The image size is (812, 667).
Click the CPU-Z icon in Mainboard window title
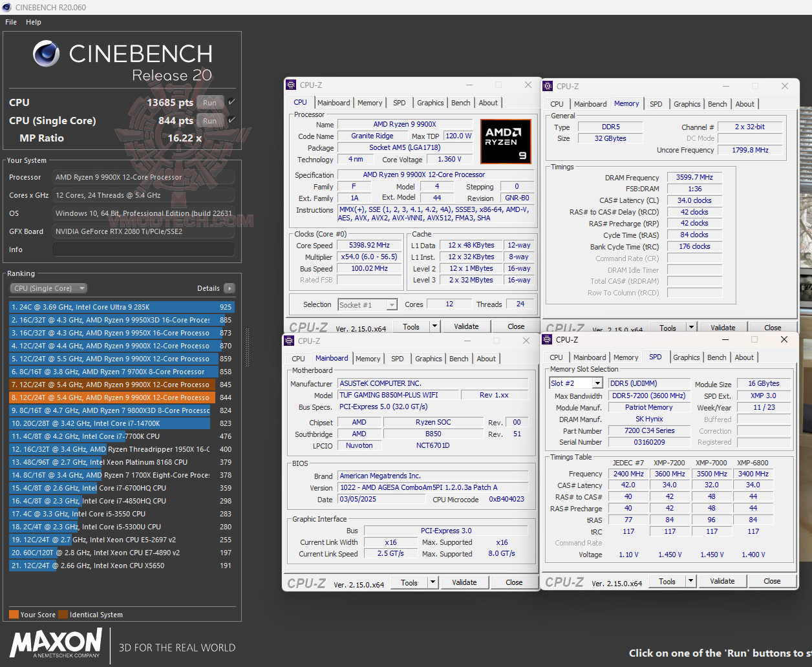point(290,341)
